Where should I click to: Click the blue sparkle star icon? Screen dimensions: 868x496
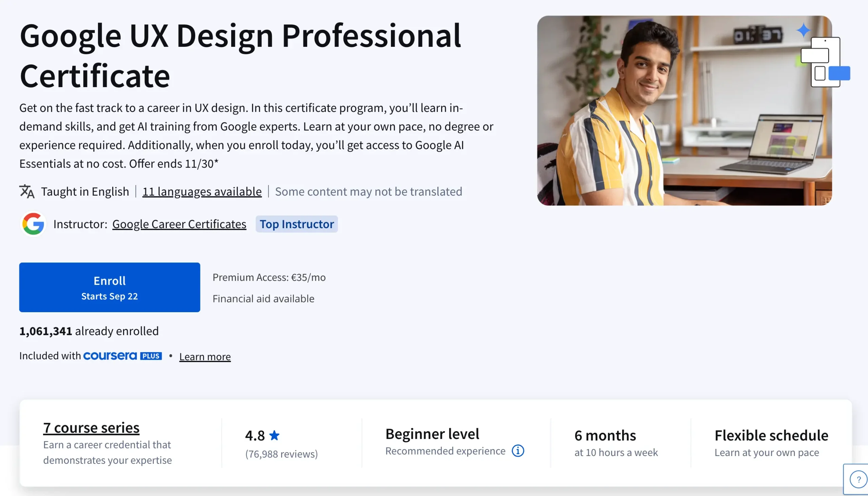[x=803, y=30]
